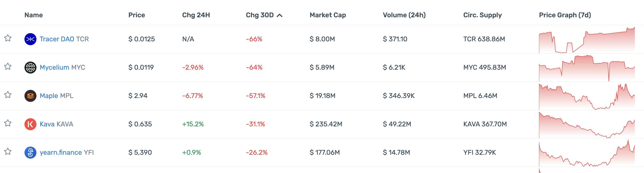Toggle the Maple watchlist star
Viewport: 644px width, 173px height.
[x=8, y=95]
